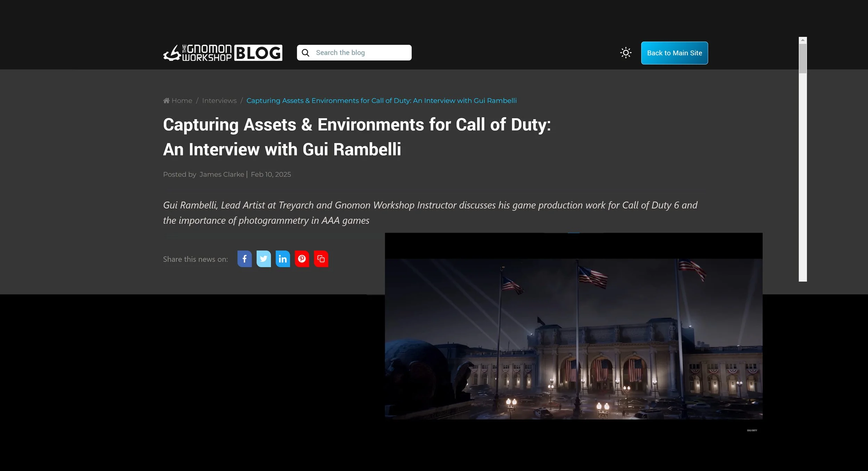
Task: Copy article link with red copy icon
Action: pos(321,259)
